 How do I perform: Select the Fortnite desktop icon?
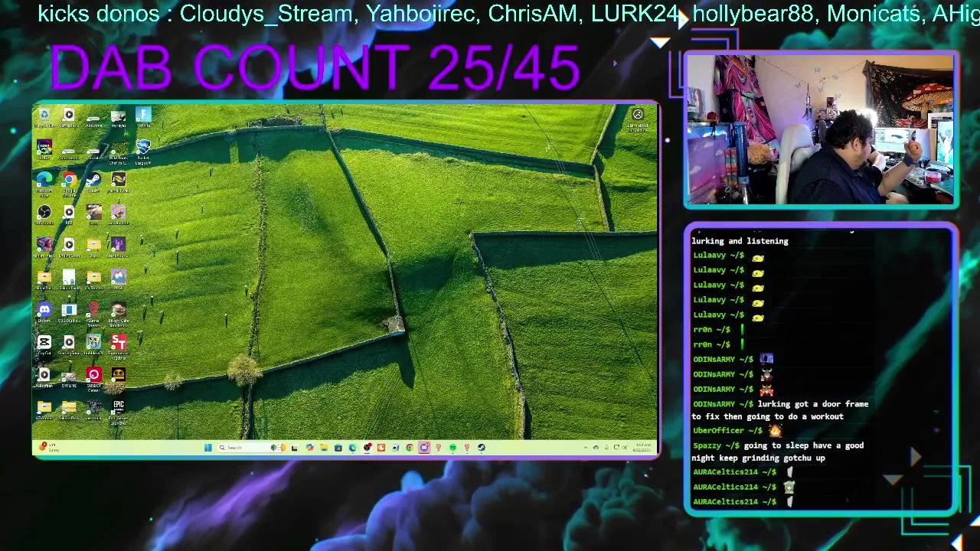143,117
